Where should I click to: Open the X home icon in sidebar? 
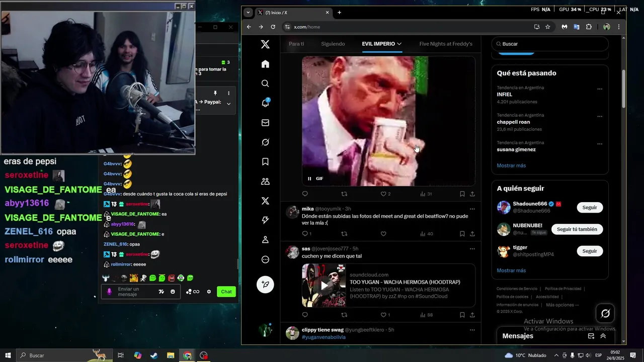tap(265, 64)
